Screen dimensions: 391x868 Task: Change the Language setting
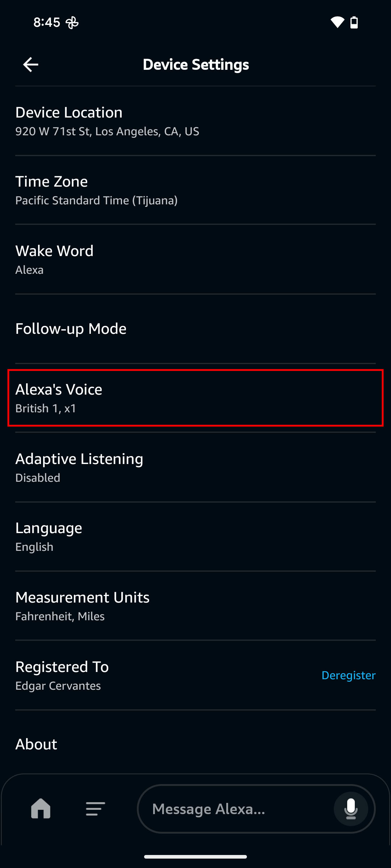coord(195,537)
